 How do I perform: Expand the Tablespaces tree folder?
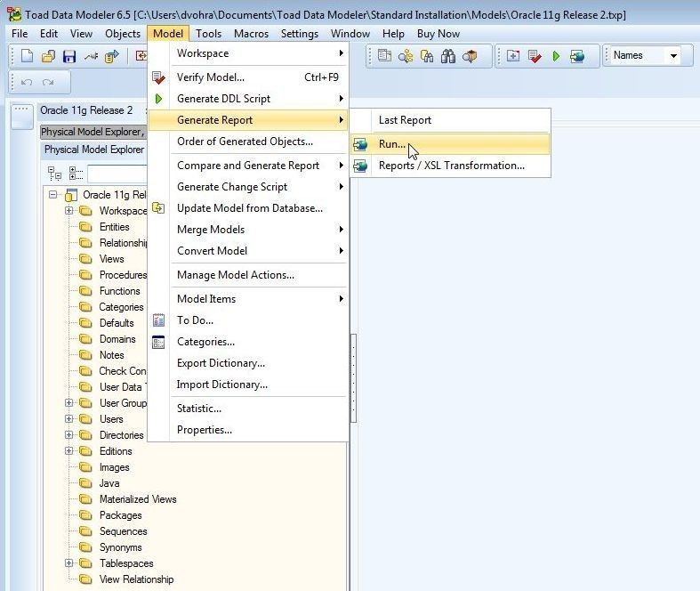pyautogui.click(x=68, y=563)
